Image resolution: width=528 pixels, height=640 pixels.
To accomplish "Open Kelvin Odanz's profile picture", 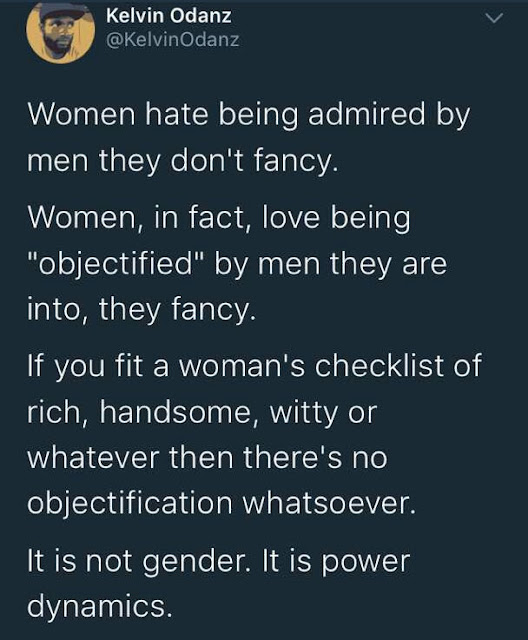I will click(60, 32).
